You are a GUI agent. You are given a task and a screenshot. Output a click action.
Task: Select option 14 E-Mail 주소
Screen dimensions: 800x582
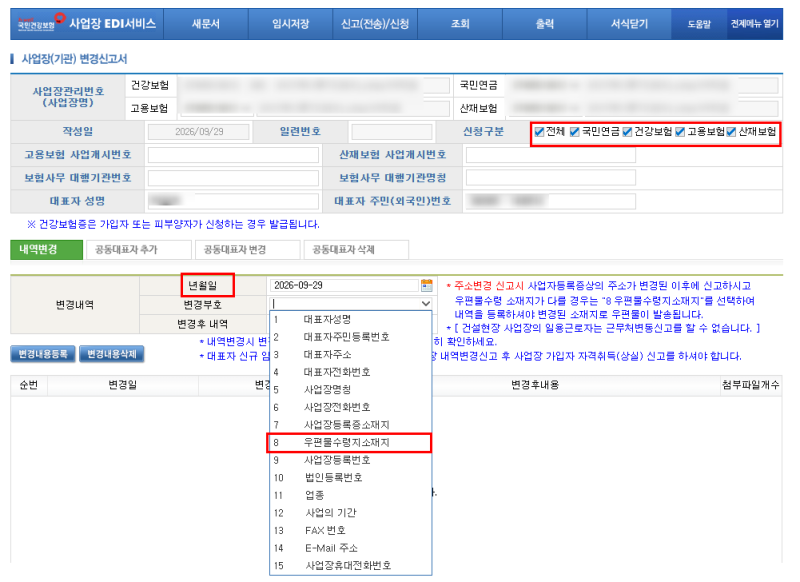[x=351, y=548]
